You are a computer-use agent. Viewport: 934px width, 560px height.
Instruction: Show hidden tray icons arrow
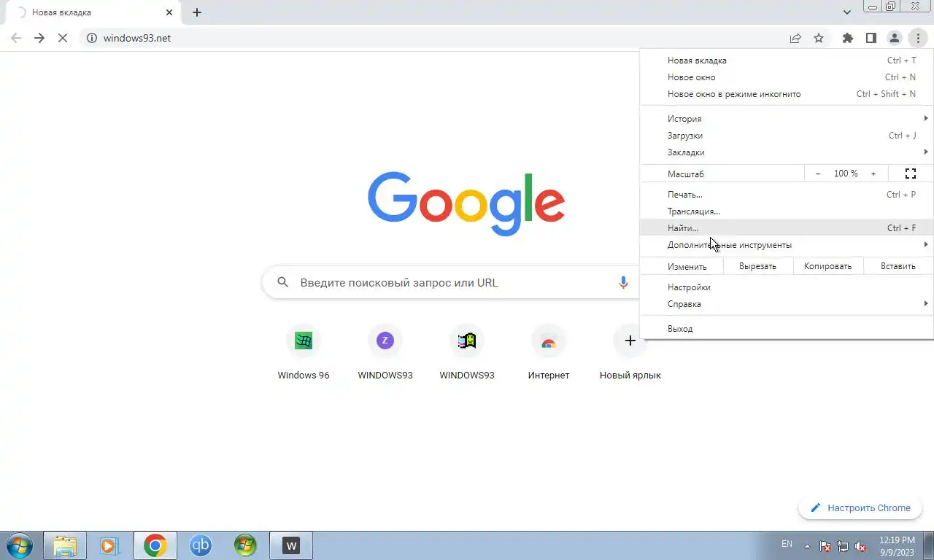(x=807, y=545)
